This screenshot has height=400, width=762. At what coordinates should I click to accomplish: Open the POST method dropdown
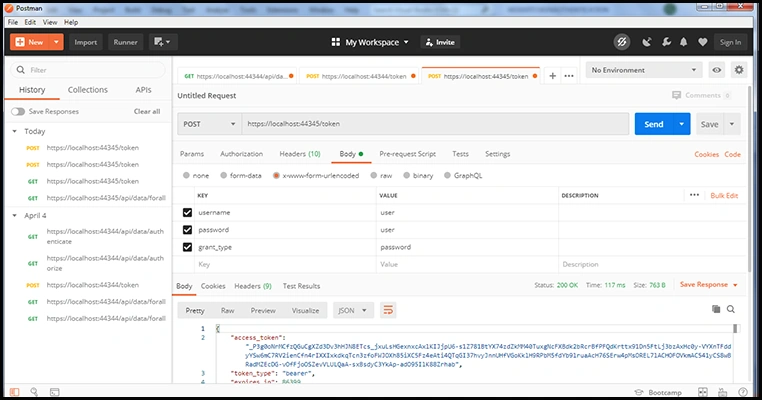click(x=209, y=124)
